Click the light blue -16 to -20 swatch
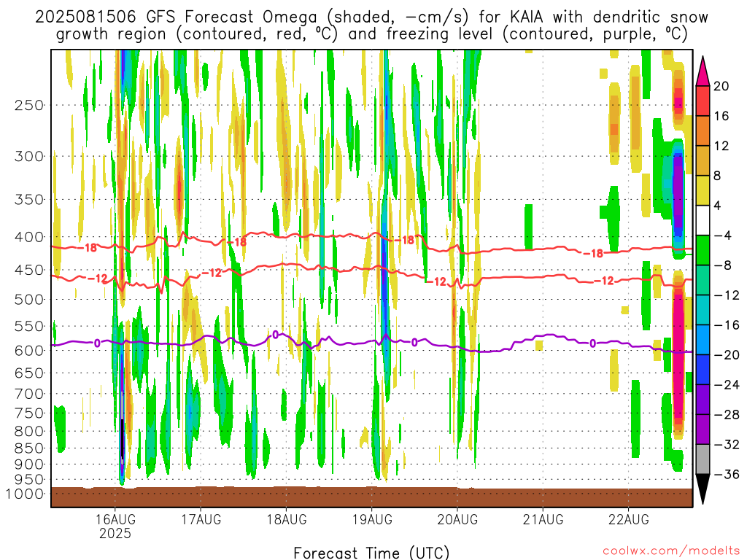 coord(703,340)
